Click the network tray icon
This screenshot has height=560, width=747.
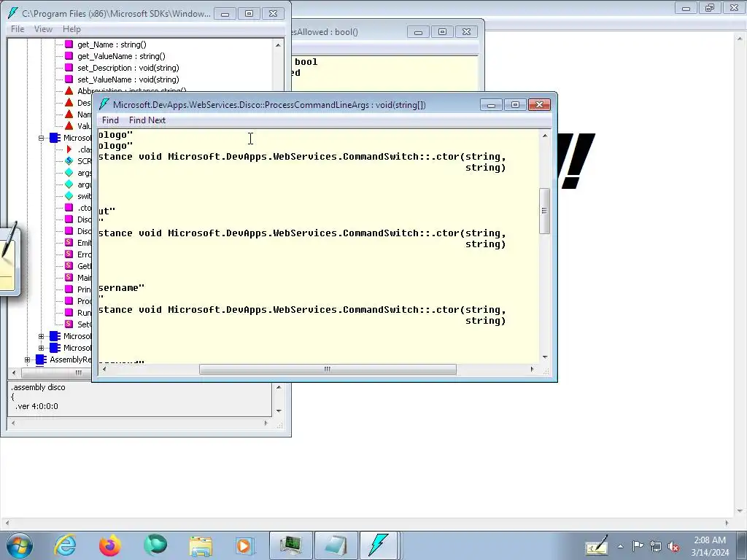coord(656,546)
